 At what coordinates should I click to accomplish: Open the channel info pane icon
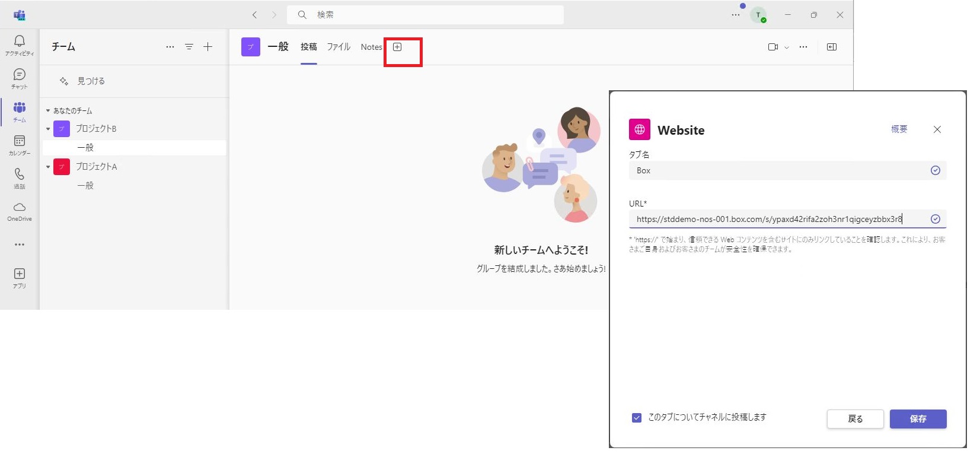coord(832,47)
